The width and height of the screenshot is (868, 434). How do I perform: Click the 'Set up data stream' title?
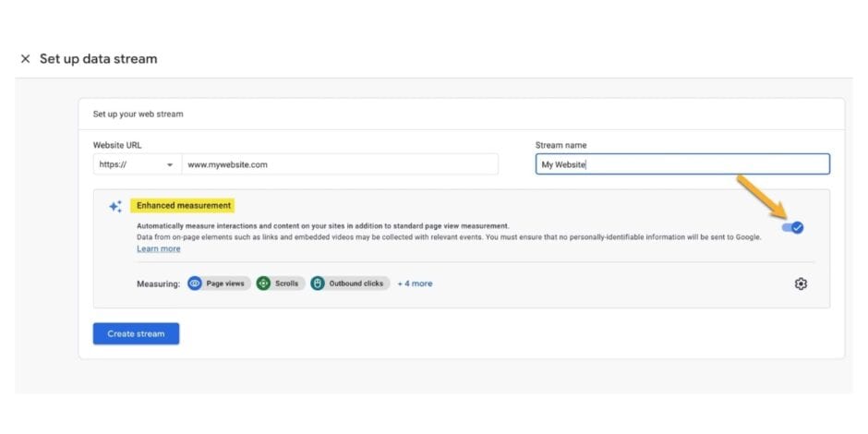(x=98, y=59)
